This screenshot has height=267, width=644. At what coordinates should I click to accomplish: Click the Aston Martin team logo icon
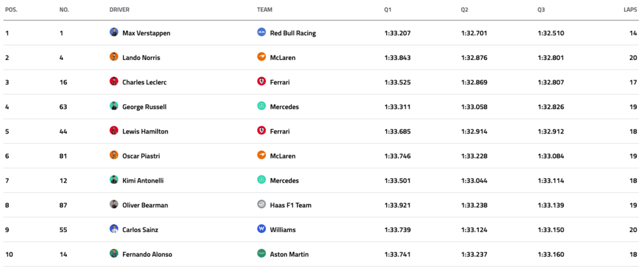[261, 253]
